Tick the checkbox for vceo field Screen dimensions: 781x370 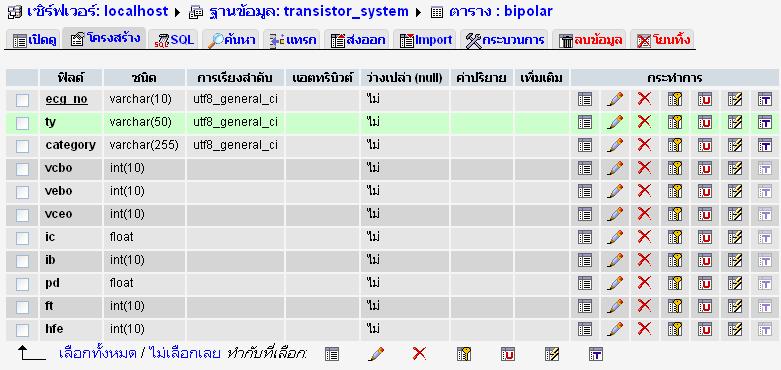(x=22, y=215)
